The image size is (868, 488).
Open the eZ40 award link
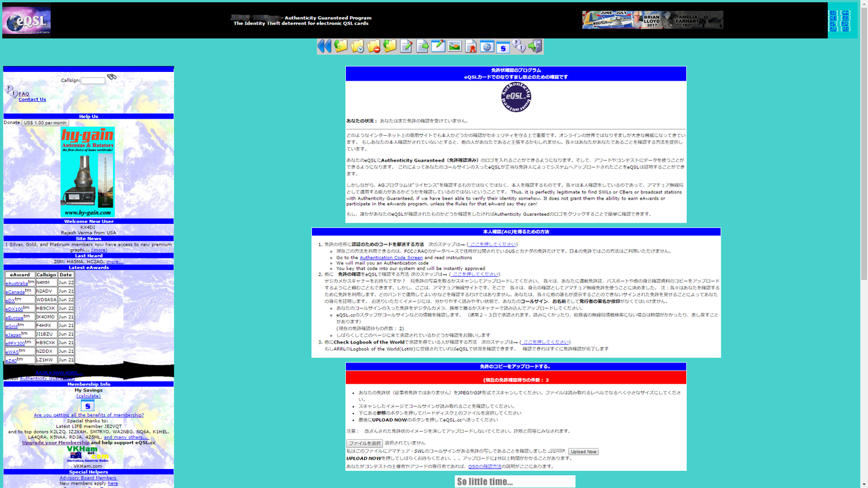click(11, 360)
